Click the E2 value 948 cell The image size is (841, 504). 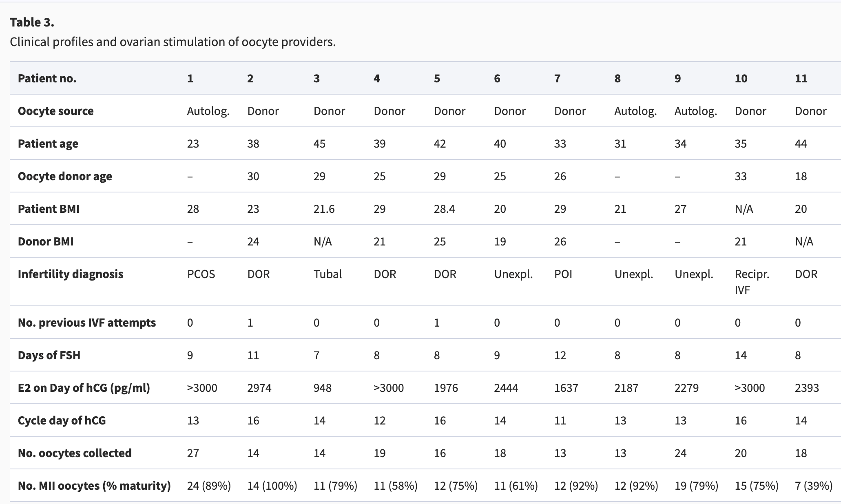pyautogui.click(x=322, y=388)
